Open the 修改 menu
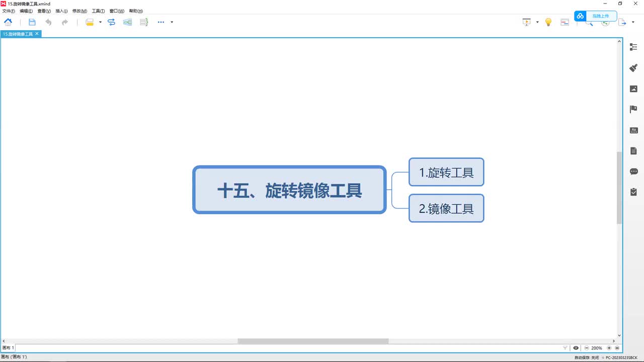 coord(79,11)
